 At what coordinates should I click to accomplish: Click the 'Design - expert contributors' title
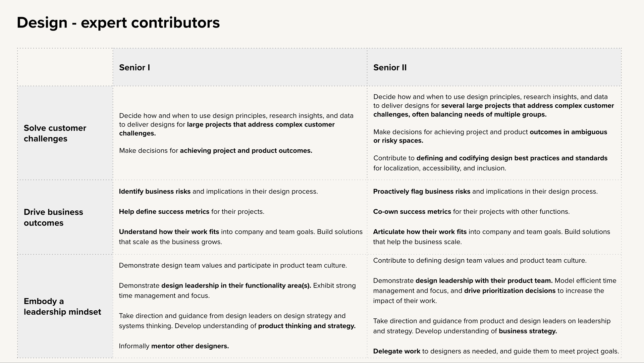pyautogui.click(x=118, y=23)
